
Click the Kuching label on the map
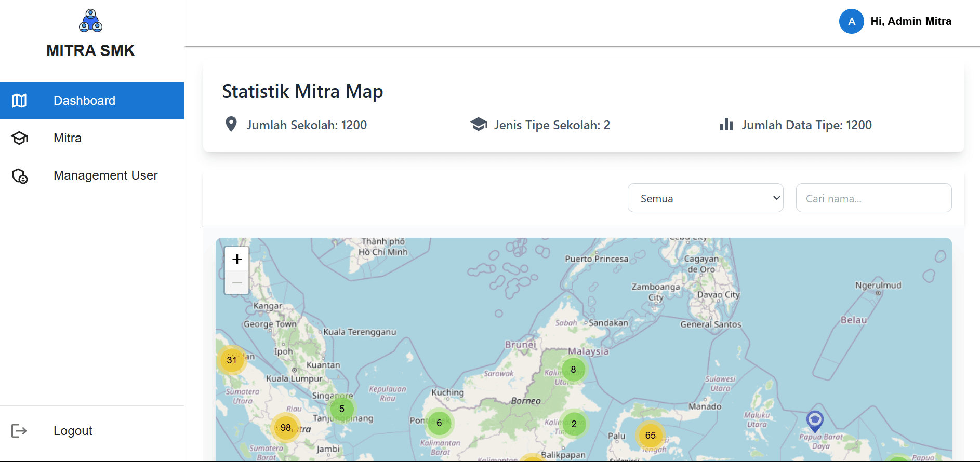point(447,392)
